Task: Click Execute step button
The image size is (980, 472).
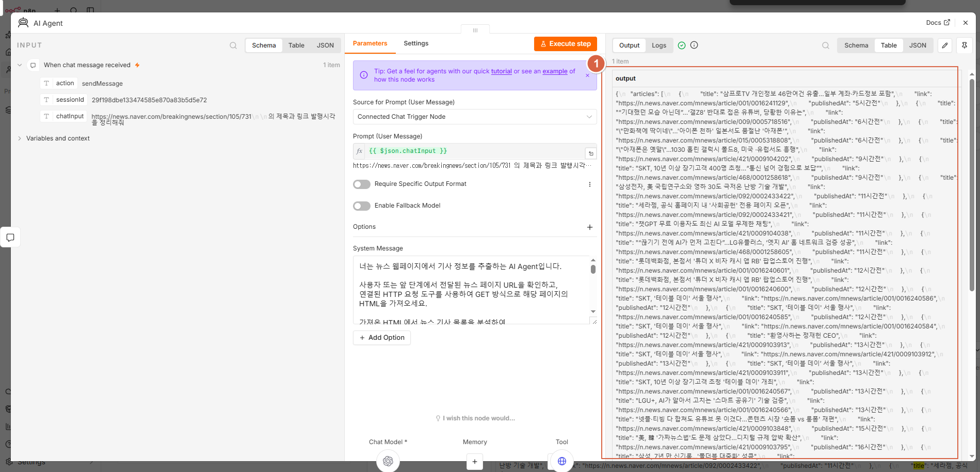Action: 566,44
